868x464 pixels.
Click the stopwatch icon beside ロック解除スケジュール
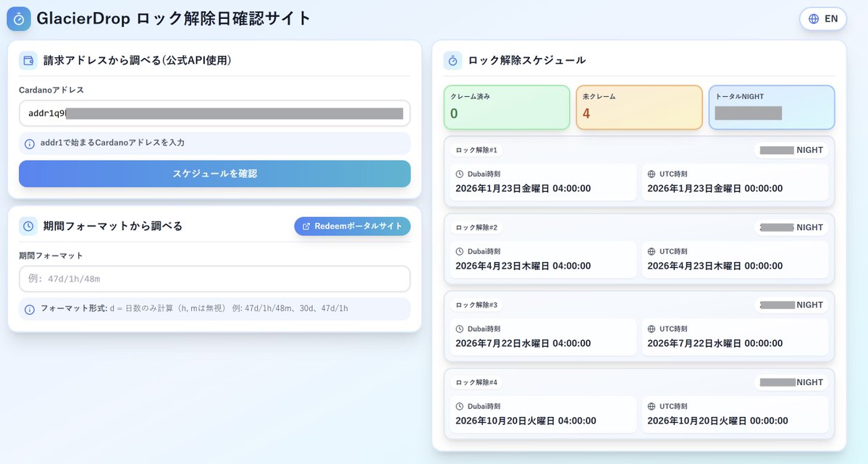(452, 60)
